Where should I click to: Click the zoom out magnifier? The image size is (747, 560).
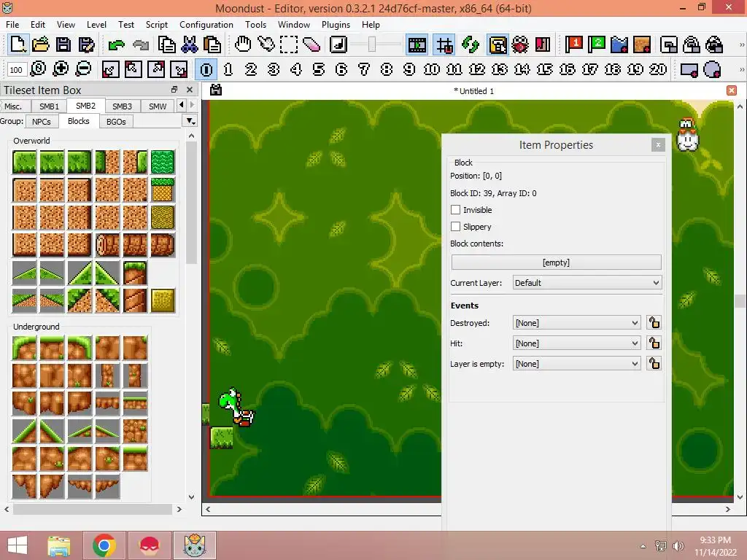[x=83, y=69]
